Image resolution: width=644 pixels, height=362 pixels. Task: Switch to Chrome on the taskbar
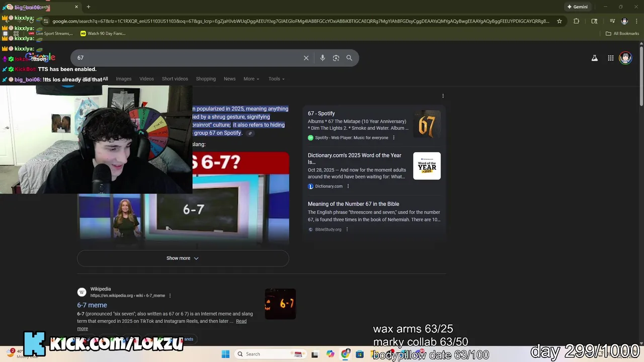pyautogui.click(x=345, y=354)
